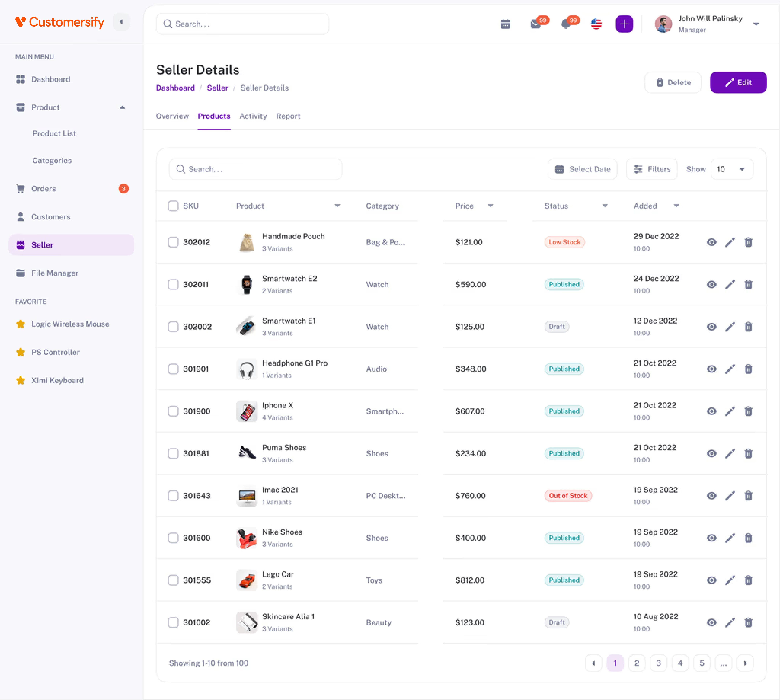Click the Filters button
The width and height of the screenshot is (780, 700).
pyautogui.click(x=651, y=169)
